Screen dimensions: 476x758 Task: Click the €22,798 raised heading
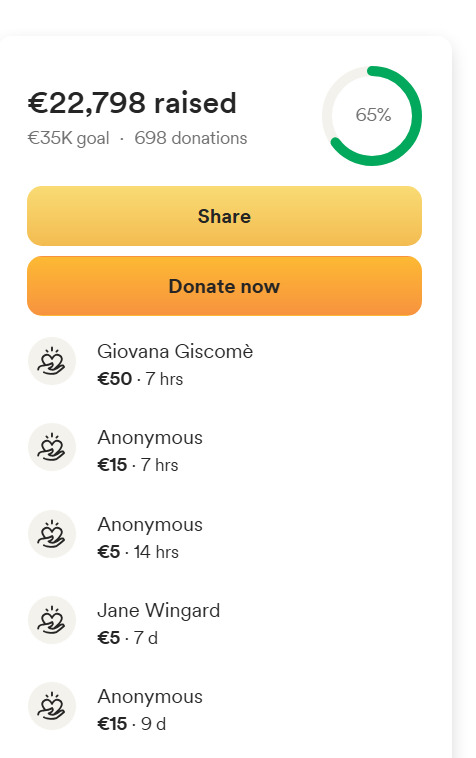click(132, 103)
